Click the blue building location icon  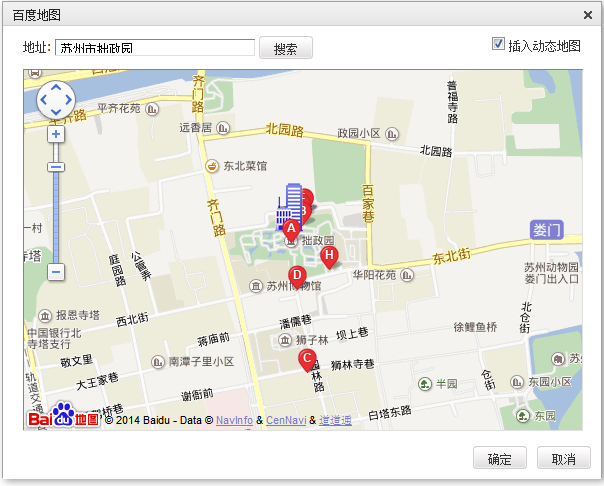click(x=289, y=202)
